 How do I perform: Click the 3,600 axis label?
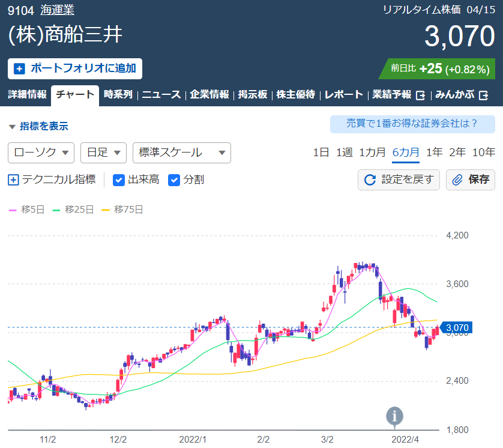(x=457, y=283)
